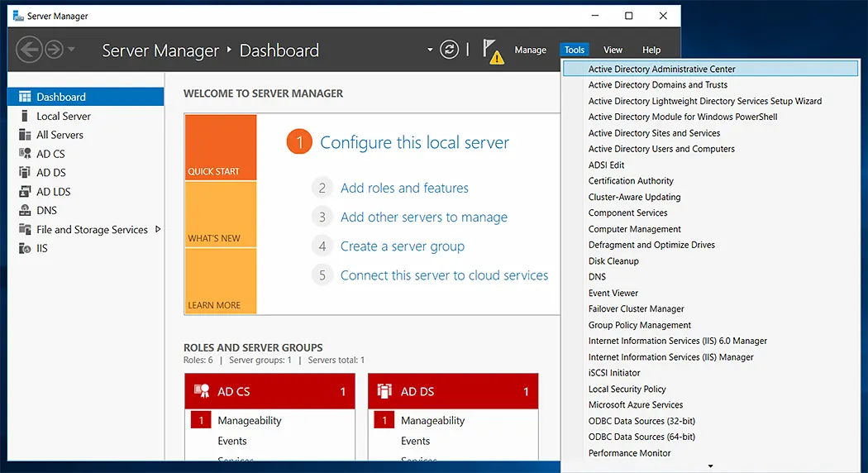The image size is (868, 473).
Task: Click the AD DS tile icon
Action: [x=384, y=391]
